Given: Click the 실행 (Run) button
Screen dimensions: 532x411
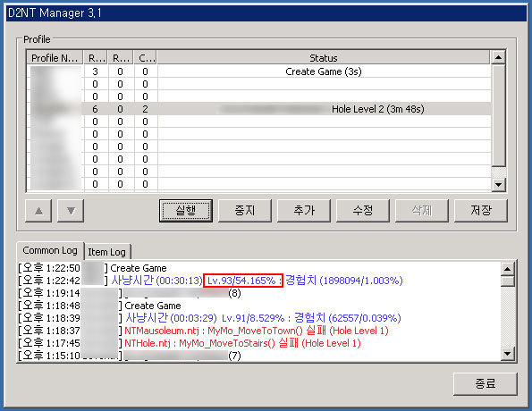Looking at the screenshot, I should (186, 211).
